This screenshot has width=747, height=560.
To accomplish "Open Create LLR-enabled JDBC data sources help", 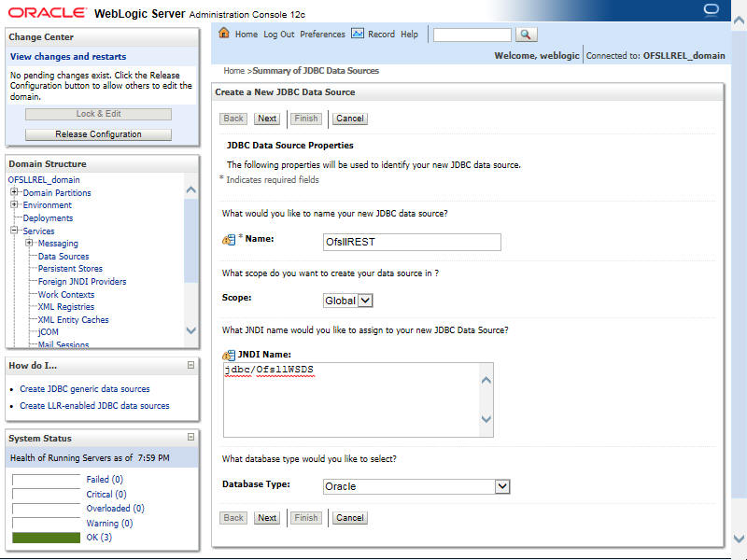I will click(x=94, y=406).
